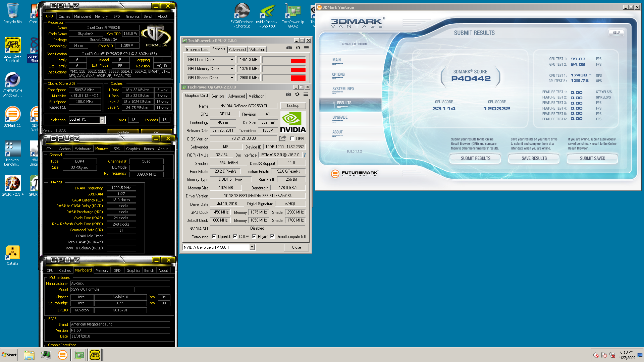
Task: Launch GPUPI - 2.3.4 desktop icon
Action: (12, 186)
